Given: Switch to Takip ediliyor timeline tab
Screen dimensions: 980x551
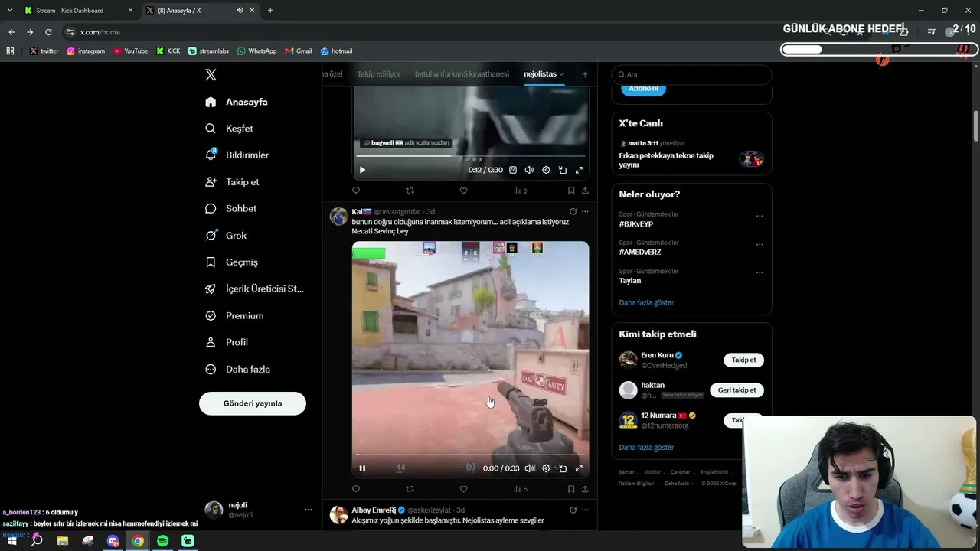Looking at the screenshot, I should (379, 74).
